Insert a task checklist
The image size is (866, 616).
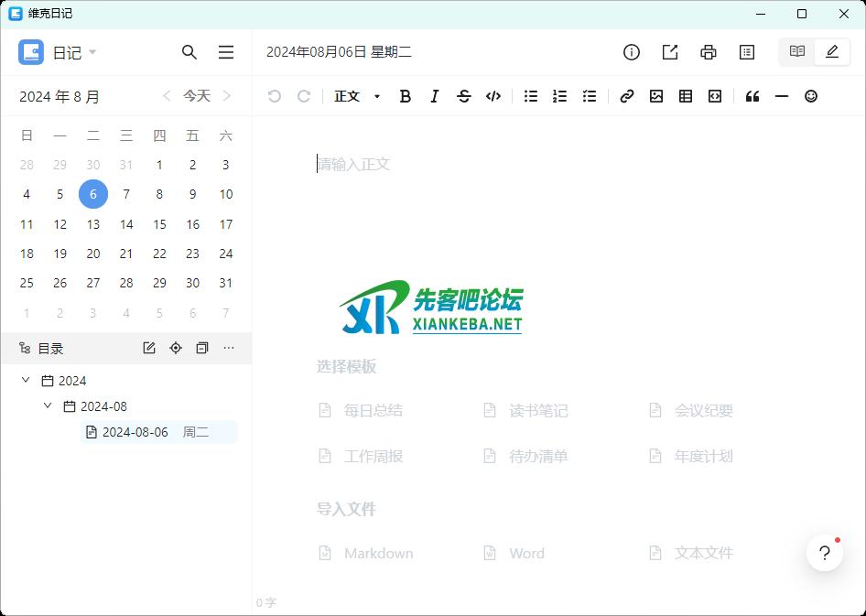point(590,96)
